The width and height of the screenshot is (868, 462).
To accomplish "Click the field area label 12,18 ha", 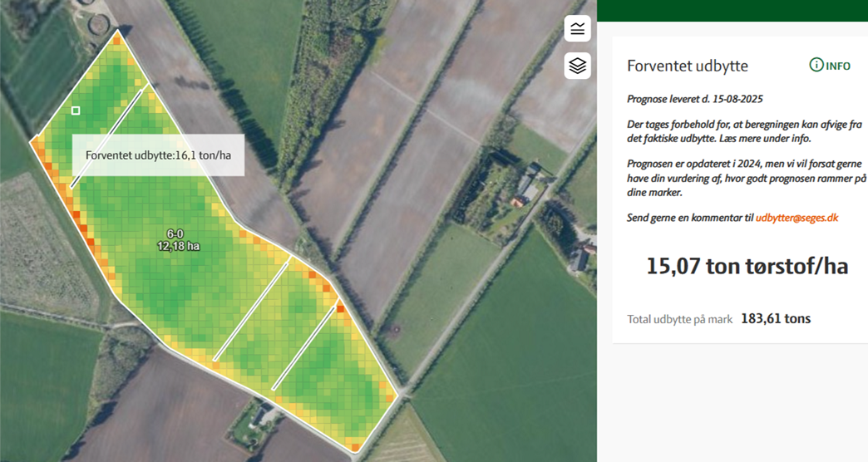I will [x=178, y=246].
